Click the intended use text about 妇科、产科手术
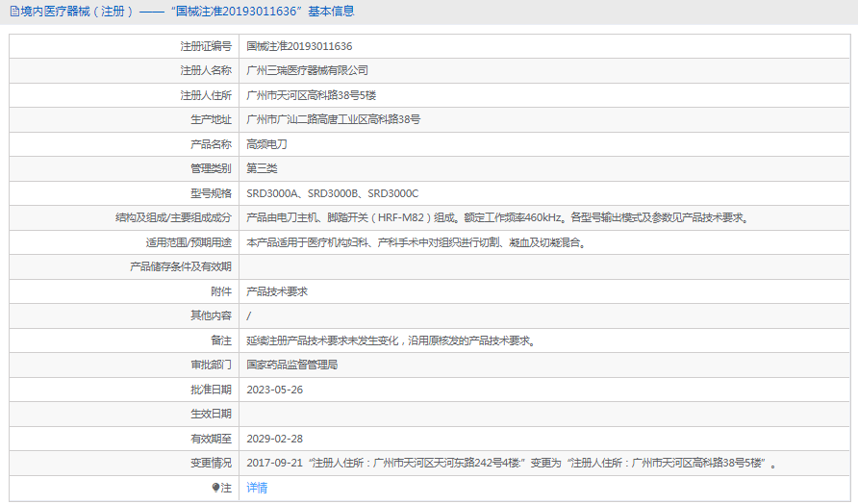The height and width of the screenshot is (504, 858). click(x=416, y=242)
